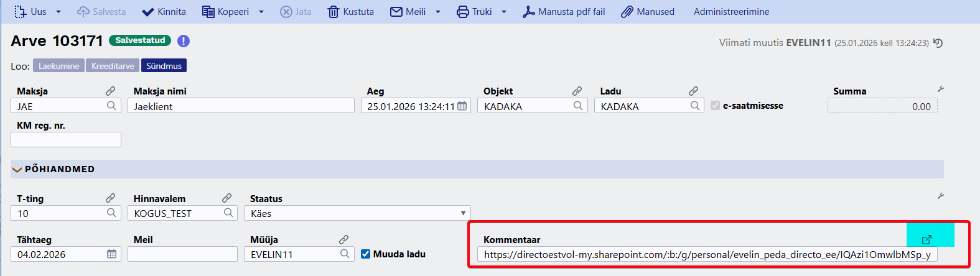Viewport: 980px width, 276px height.
Task: Open the Administreerimine menu
Action: pyautogui.click(x=731, y=12)
